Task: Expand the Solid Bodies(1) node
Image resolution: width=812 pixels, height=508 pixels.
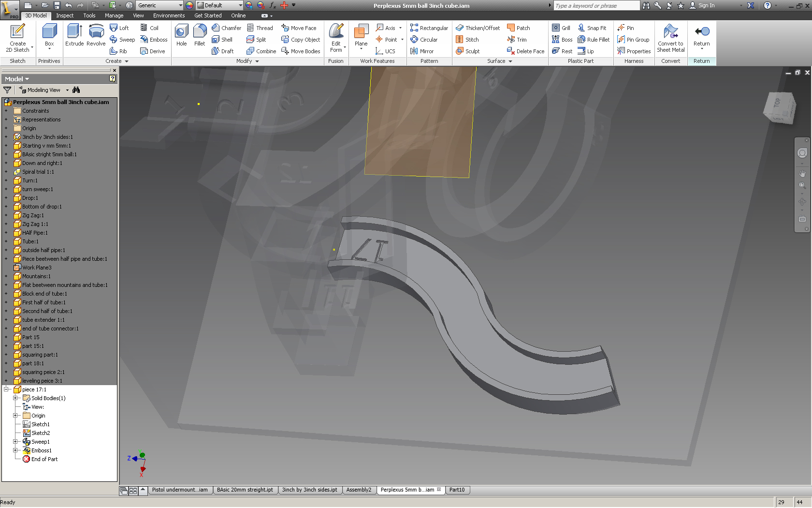Action: coord(15,398)
